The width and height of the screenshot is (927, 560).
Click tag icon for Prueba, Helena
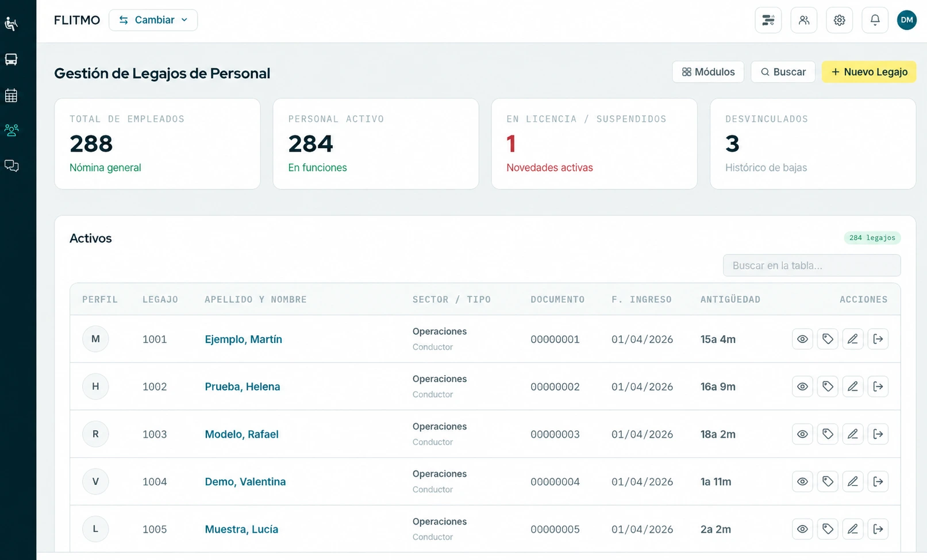click(828, 387)
